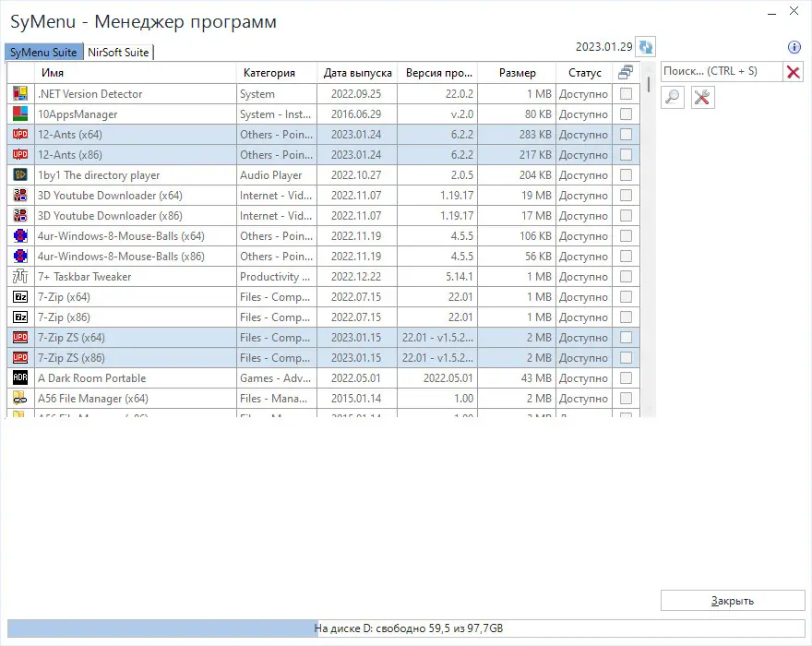Viewport: 812px width, 646px height.
Task: Sort by the Категория column header
Action: click(x=277, y=73)
